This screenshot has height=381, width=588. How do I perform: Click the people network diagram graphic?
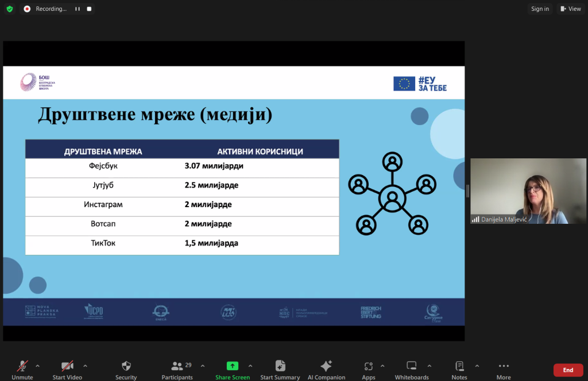point(392,193)
